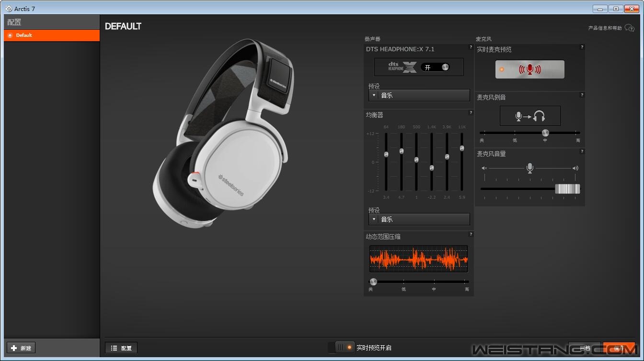Click the 新建 new configuration button
The width and height of the screenshot is (644, 361).
(21, 348)
